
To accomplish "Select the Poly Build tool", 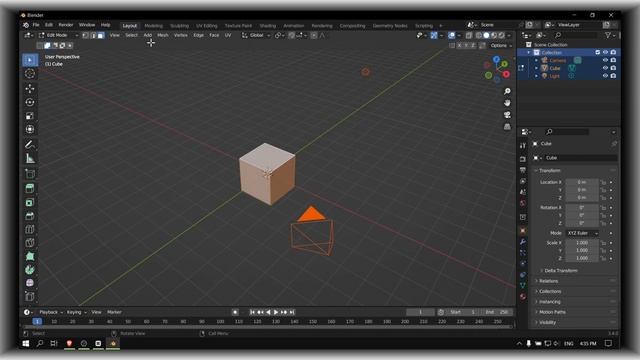I will 30,256.
